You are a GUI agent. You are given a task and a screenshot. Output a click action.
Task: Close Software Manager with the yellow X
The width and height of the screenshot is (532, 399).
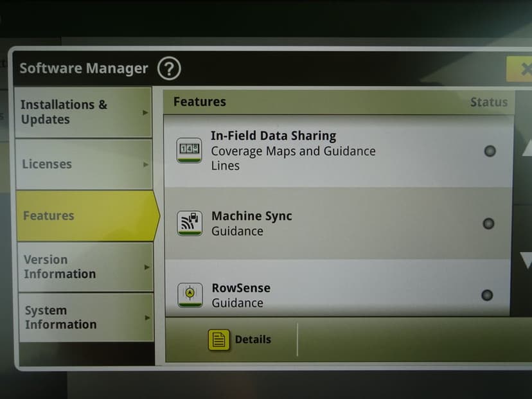(522, 69)
